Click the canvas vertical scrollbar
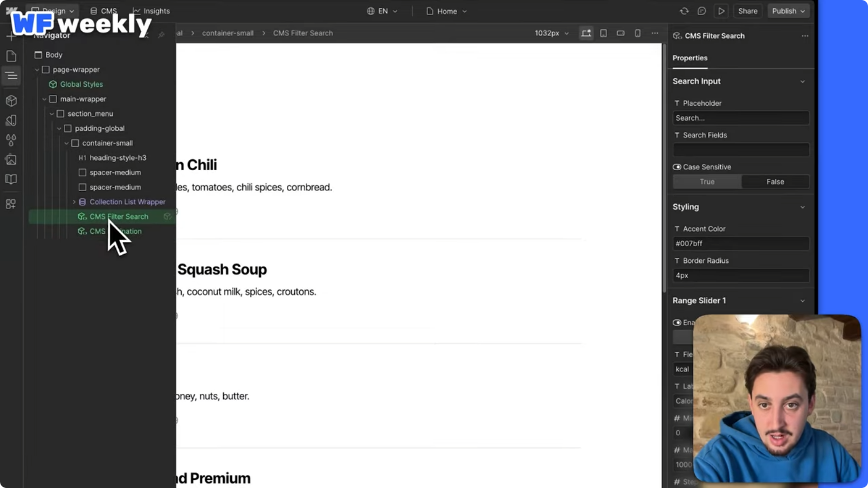Image resolution: width=868 pixels, height=488 pixels. tap(664, 168)
